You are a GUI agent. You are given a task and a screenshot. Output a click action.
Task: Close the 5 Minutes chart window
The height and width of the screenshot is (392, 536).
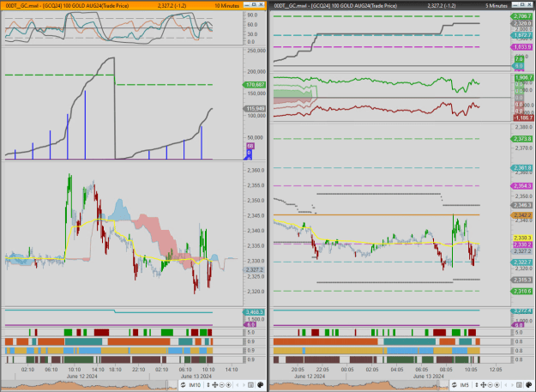point(530,5)
